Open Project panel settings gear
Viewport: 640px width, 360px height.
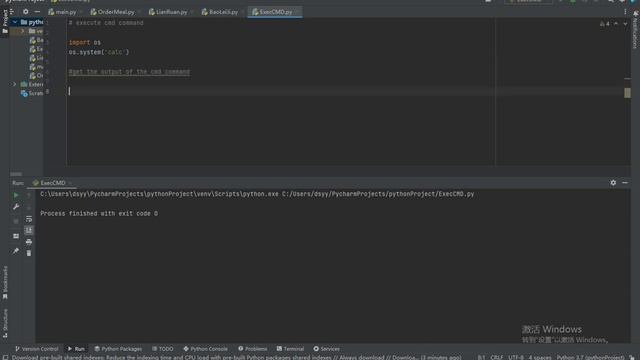pos(26,12)
